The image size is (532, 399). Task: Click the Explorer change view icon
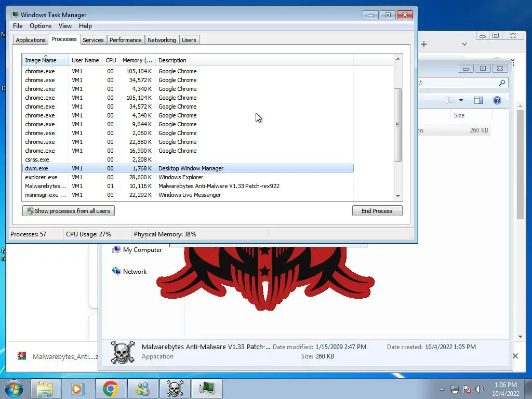[450, 100]
